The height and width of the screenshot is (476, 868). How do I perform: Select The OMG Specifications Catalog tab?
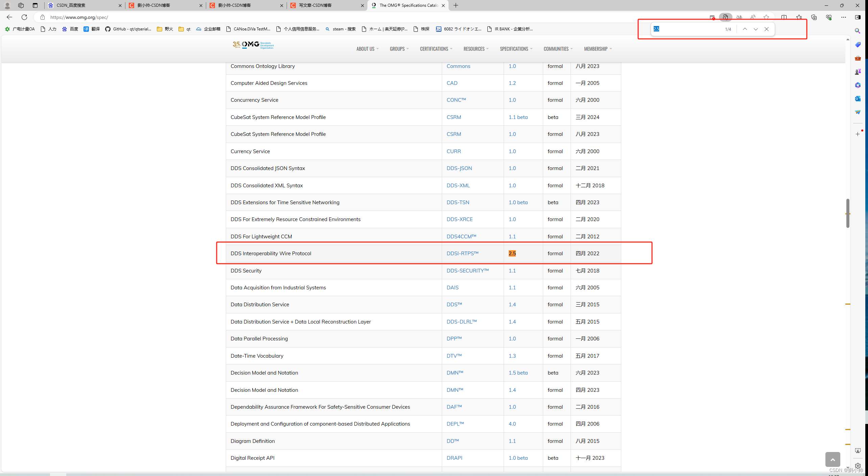tap(408, 5)
